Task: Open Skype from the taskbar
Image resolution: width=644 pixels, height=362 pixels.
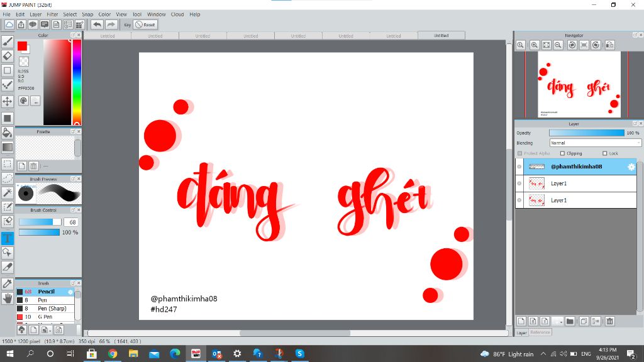Action: pos(300,353)
